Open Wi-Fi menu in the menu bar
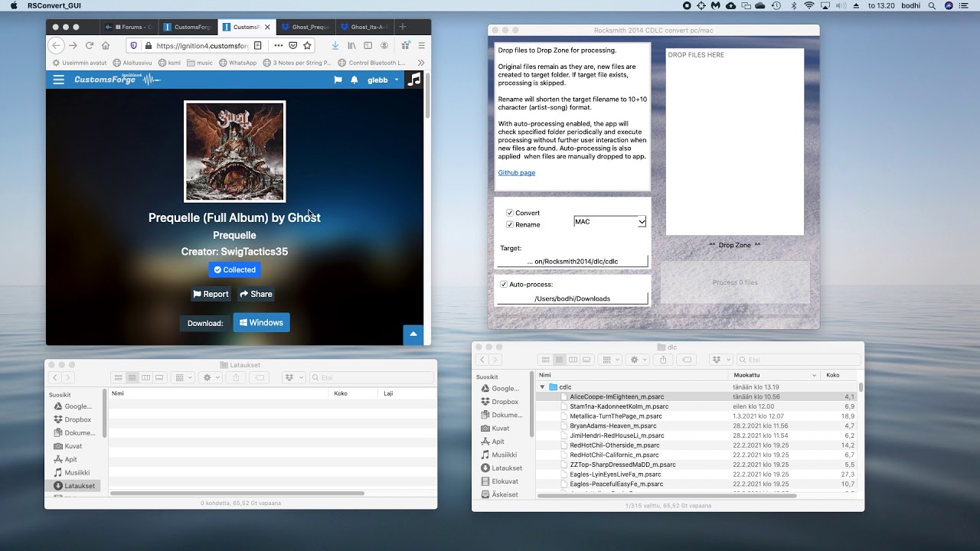The image size is (980, 551). pos(809,5)
